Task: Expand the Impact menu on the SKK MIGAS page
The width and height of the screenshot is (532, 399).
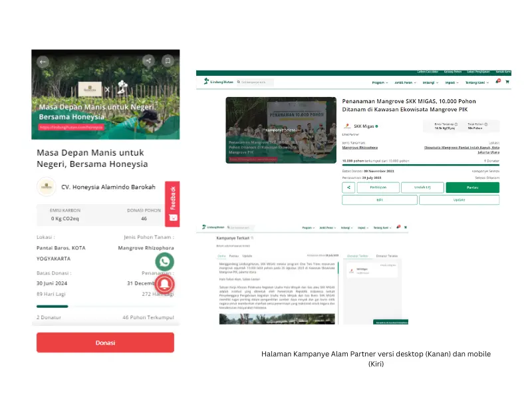Action: [x=452, y=82]
